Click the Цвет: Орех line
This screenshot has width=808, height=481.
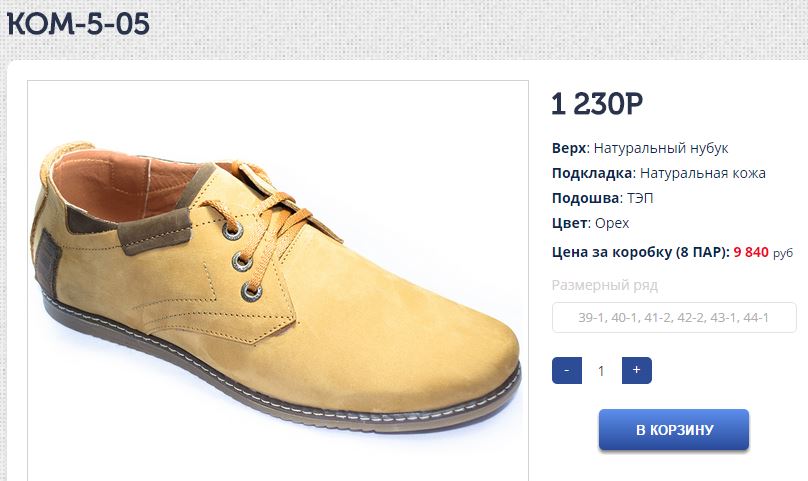590,223
